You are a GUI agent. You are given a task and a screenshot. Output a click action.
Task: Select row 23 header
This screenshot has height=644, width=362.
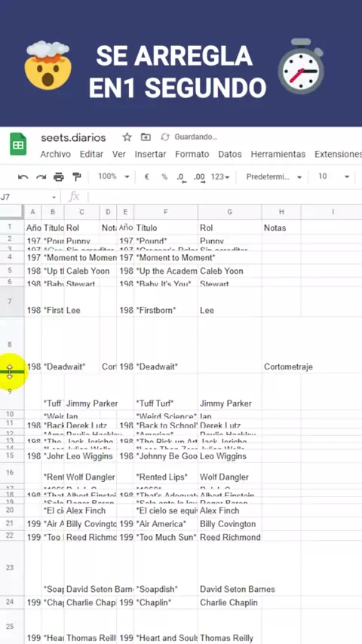click(x=12, y=568)
